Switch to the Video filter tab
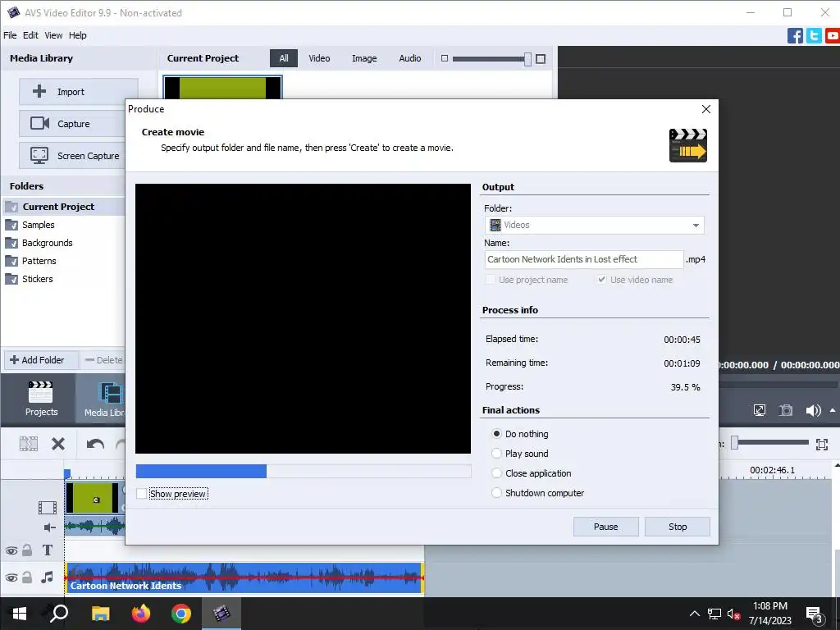Image resolution: width=840 pixels, height=630 pixels. click(319, 58)
